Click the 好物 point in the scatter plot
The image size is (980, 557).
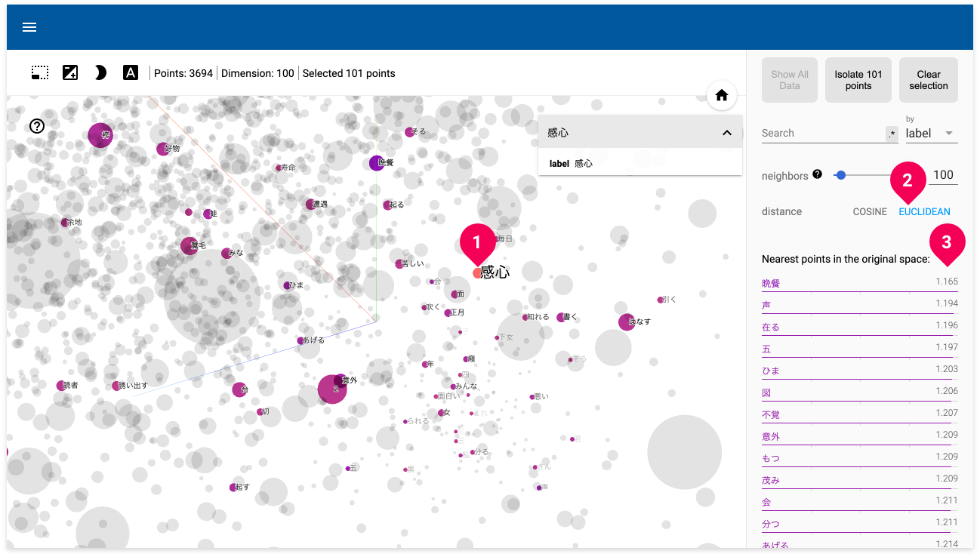coord(162,149)
